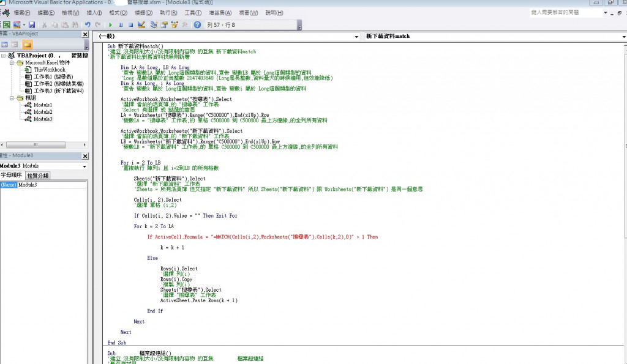Viewport: 627px width, 364px height.
Task: Open the 工具(T) menu
Action: 193,13
